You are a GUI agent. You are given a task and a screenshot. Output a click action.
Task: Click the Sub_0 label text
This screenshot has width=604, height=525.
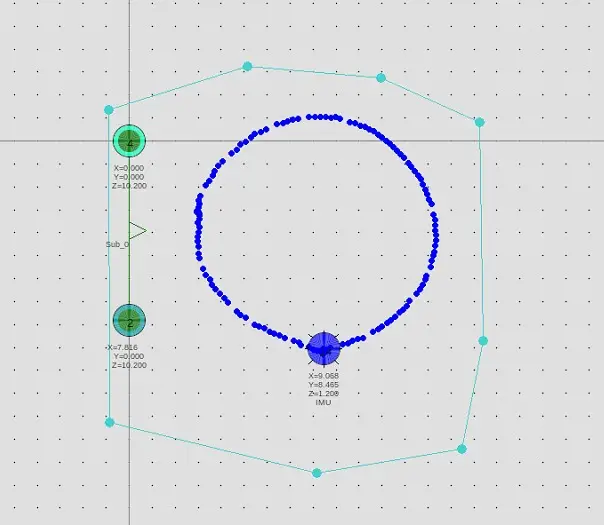(117, 244)
